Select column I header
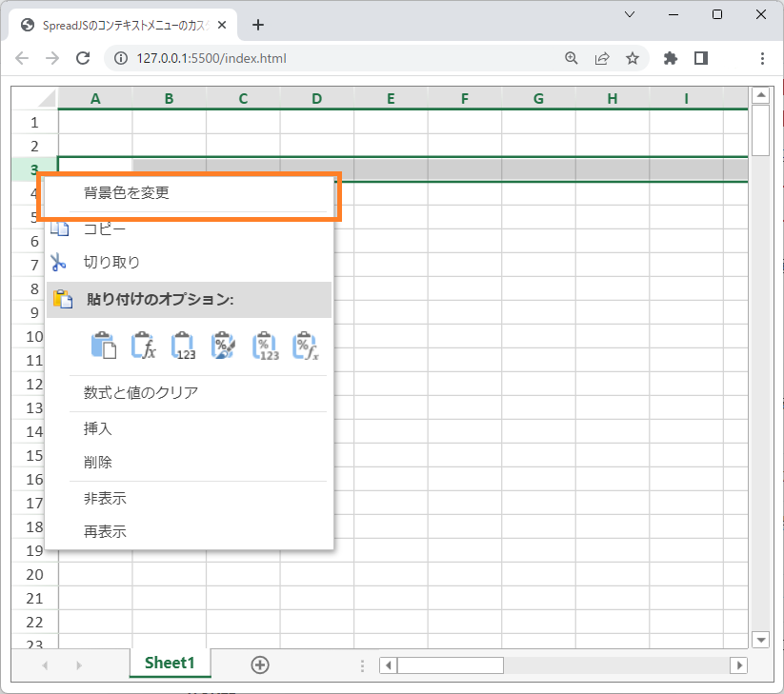The image size is (784, 694). coord(687,98)
